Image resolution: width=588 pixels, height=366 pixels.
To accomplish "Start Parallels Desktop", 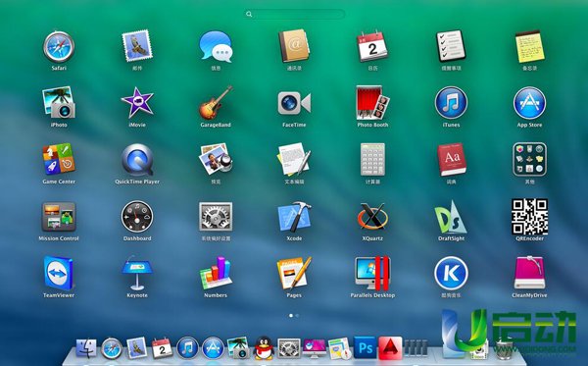I will pos(372,274).
